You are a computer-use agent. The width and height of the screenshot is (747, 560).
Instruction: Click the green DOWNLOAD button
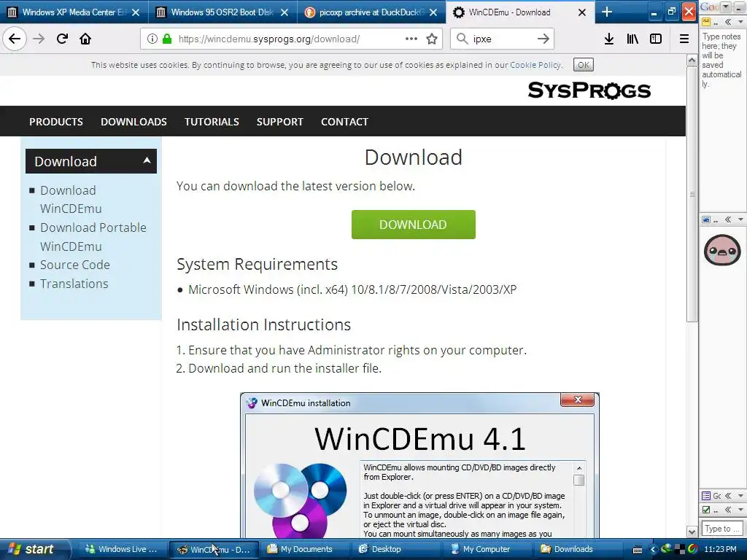point(413,225)
